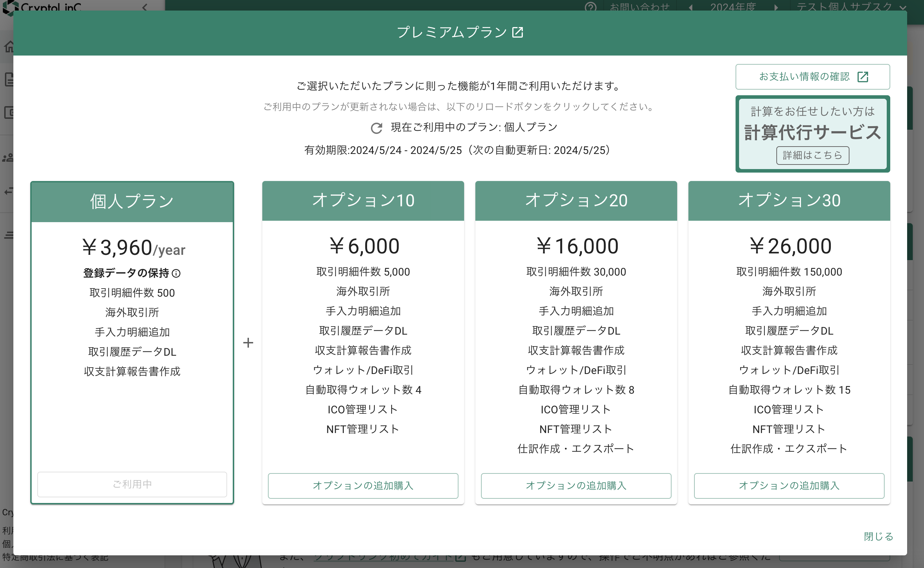Click 収支計算報告書作成 in 個人プラン
The width and height of the screenshot is (924, 568).
tap(132, 372)
